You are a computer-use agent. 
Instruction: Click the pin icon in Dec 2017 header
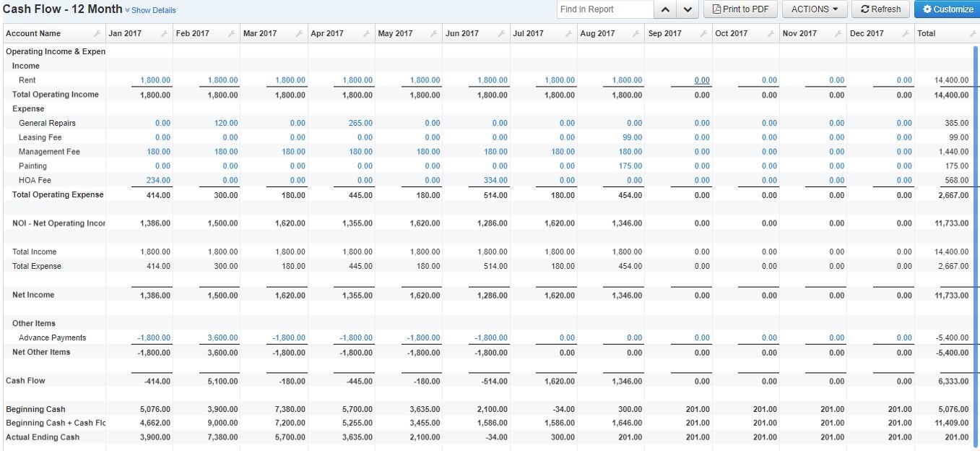coord(906,34)
